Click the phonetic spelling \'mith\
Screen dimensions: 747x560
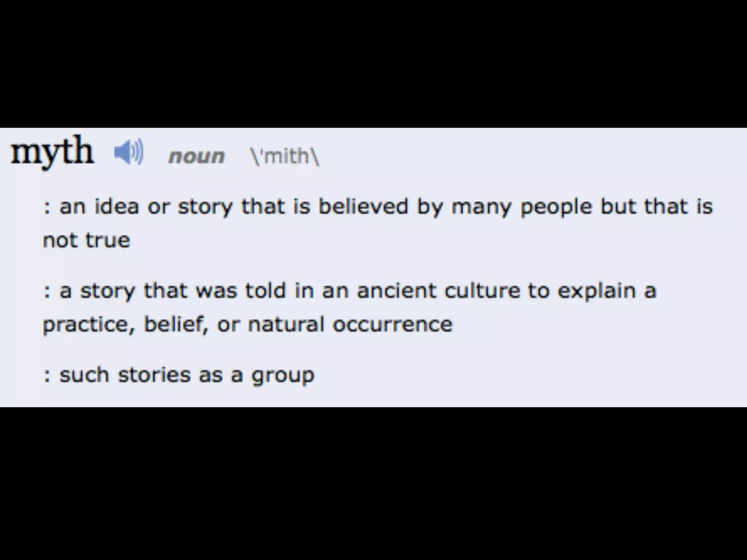(285, 156)
